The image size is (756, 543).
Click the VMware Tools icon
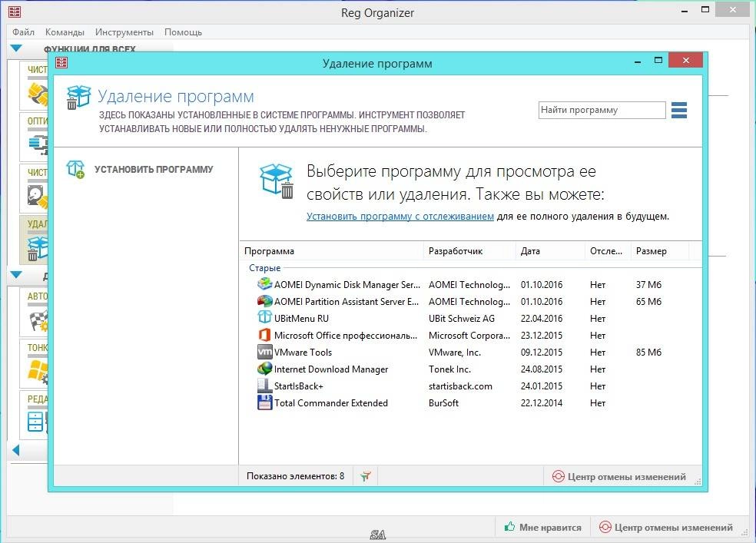click(265, 352)
